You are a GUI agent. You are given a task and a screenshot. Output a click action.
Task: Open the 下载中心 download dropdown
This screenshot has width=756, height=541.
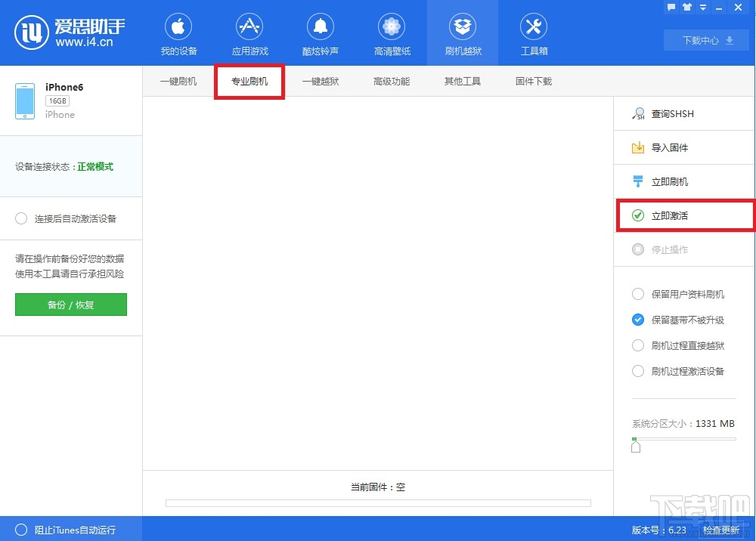pyautogui.click(x=706, y=40)
